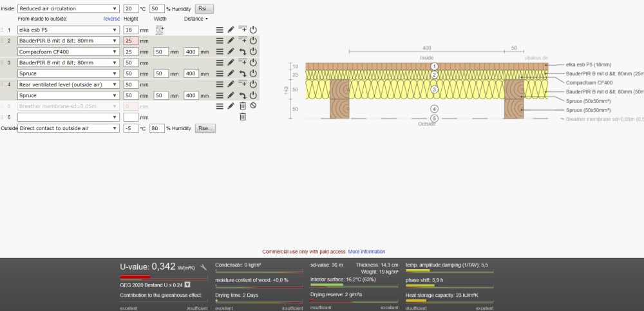Edit layer 1 elka esb P5 with pencil icon
The image size is (644, 311).
[x=231, y=30]
